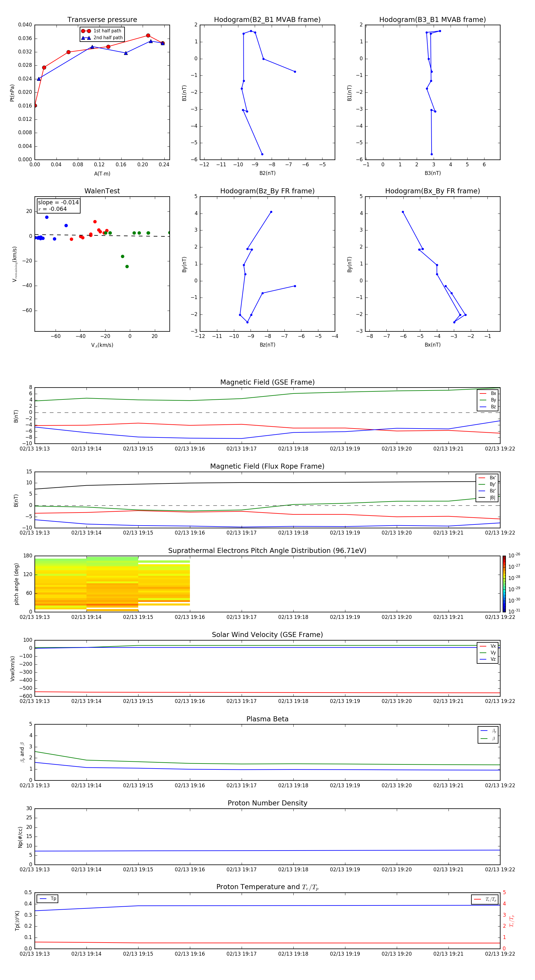The width and height of the screenshot is (535, 980).
Task: Click the 'B3(nT)' x-axis label
Action: tap(432, 173)
